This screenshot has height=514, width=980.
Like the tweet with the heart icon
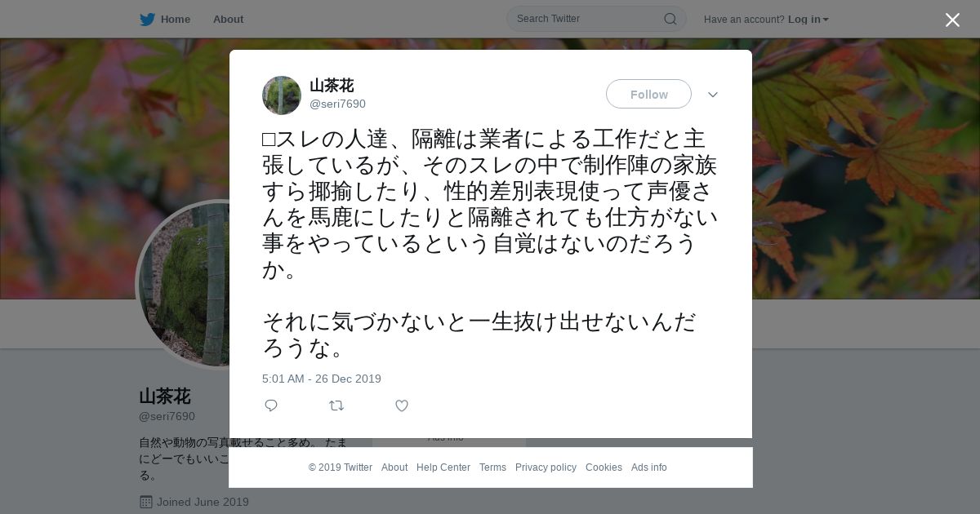pyautogui.click(x=402, y=405)
